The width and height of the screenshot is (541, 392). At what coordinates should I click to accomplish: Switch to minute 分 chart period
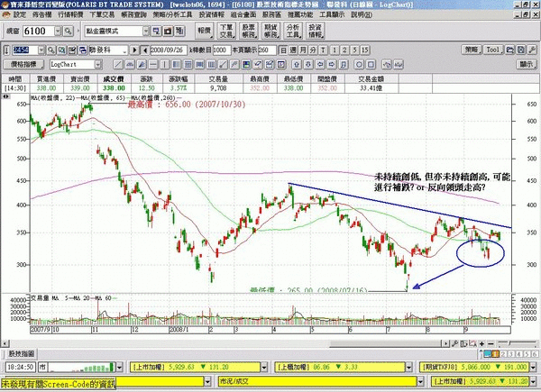313,50
